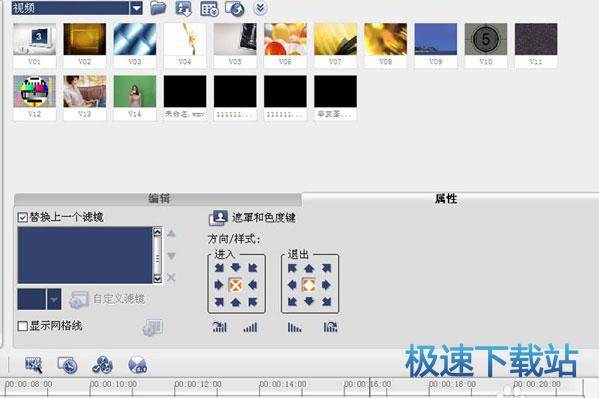
Task: Set exit direction to top-right
Action: (326, 268)
